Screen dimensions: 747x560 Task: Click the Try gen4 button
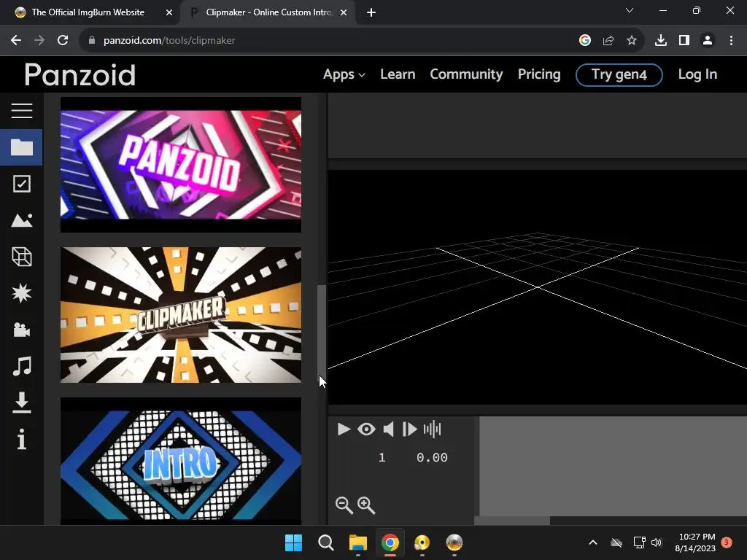pos(619,75)
